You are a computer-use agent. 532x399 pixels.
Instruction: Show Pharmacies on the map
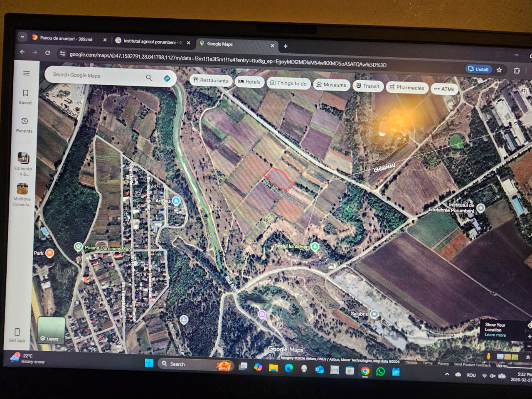click(407, 88)
